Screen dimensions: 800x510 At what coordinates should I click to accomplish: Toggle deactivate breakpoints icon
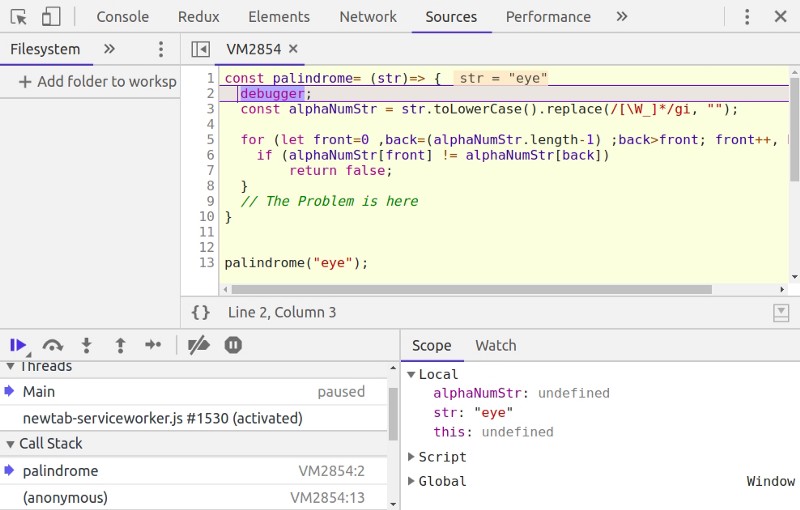pyautogui.click(x=199, y=345)
